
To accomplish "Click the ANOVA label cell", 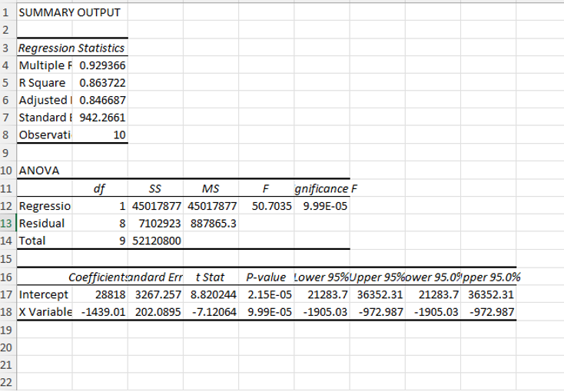I will click(45, 171).
